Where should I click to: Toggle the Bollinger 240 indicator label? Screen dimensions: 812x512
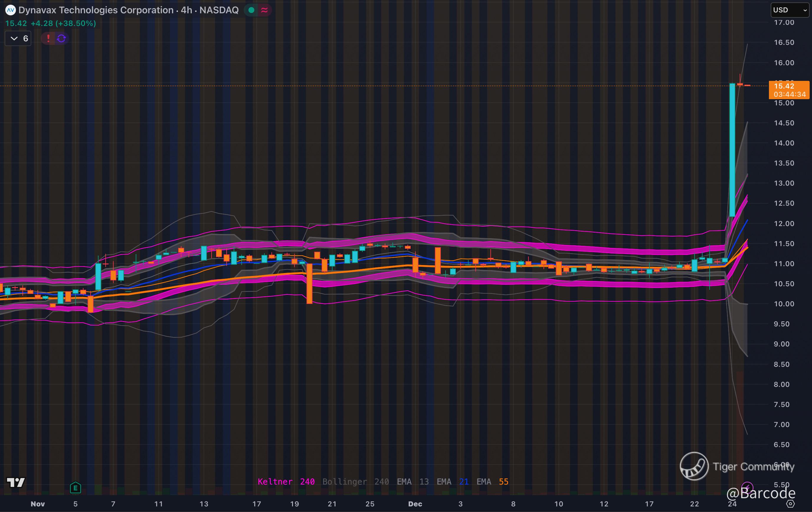[x=356, y=482]
